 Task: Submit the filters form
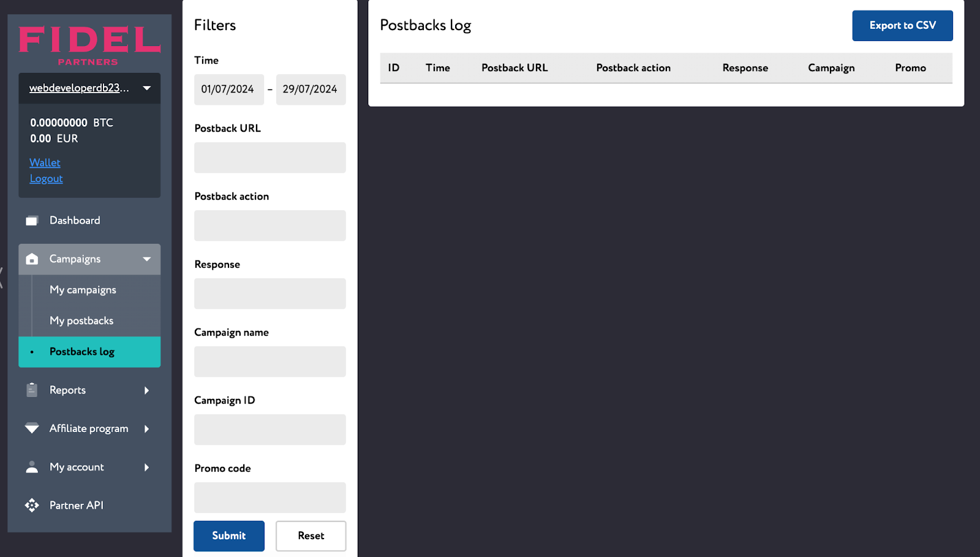229,536
